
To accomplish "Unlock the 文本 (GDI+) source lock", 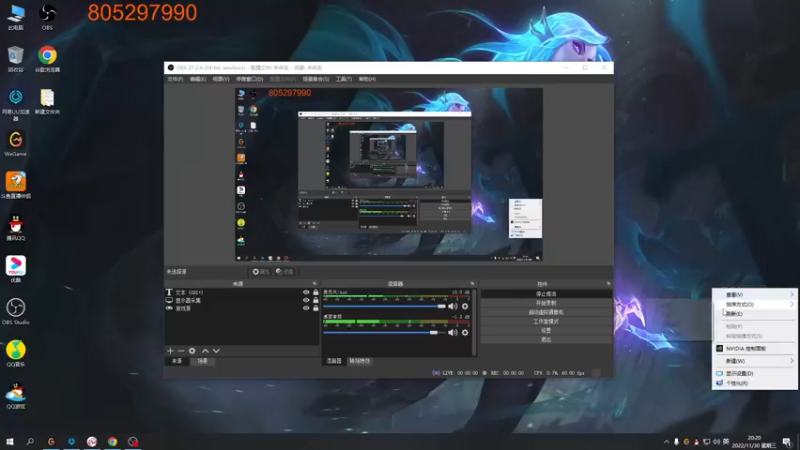I will (315, 292).
